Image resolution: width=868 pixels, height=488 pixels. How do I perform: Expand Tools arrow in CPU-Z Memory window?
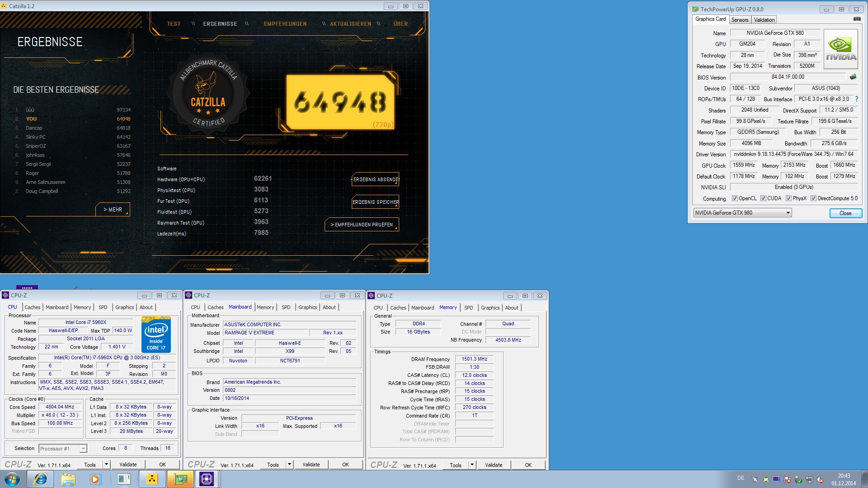click(472, 465)
